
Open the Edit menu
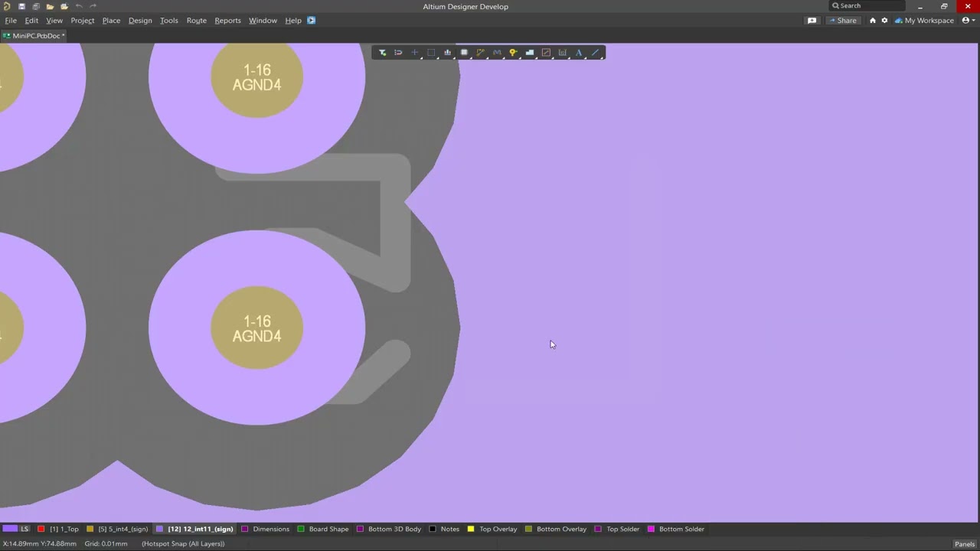pos(31,21)
